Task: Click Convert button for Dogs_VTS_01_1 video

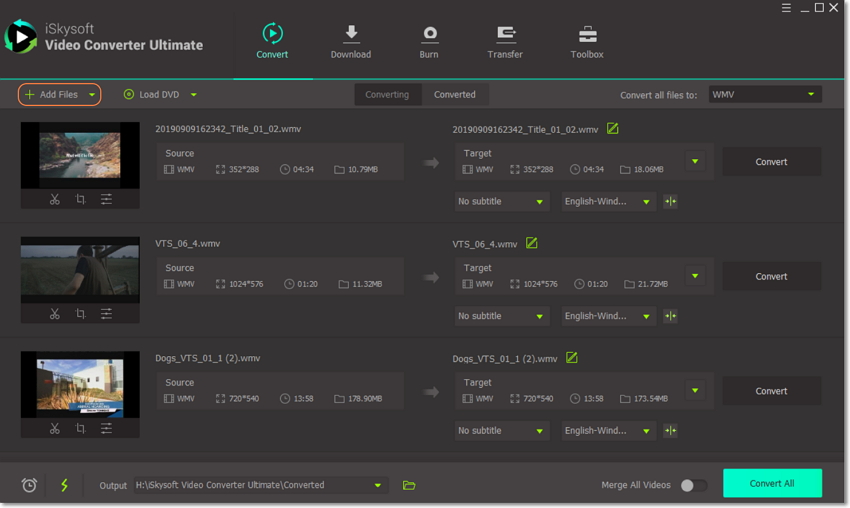Action: 771,391
